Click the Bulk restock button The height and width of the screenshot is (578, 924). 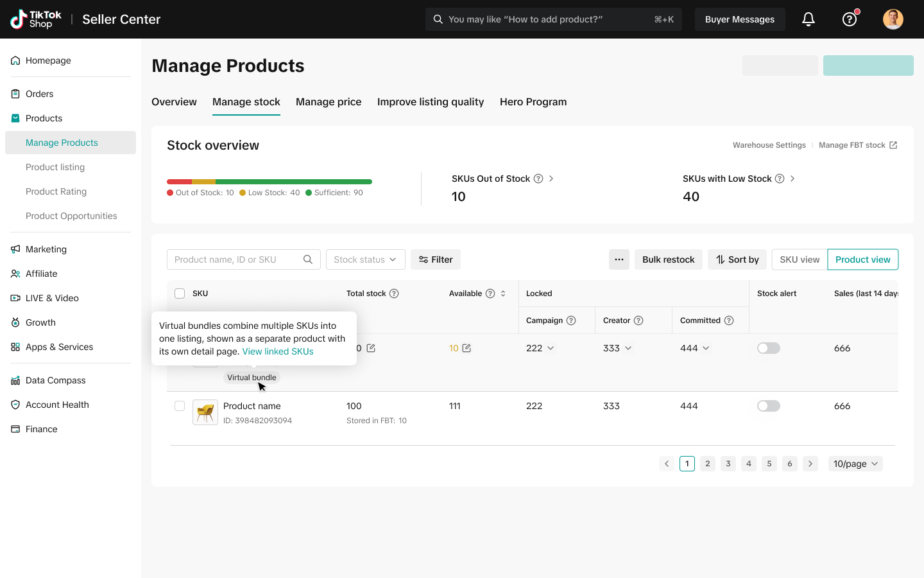(x=668, y=259)
